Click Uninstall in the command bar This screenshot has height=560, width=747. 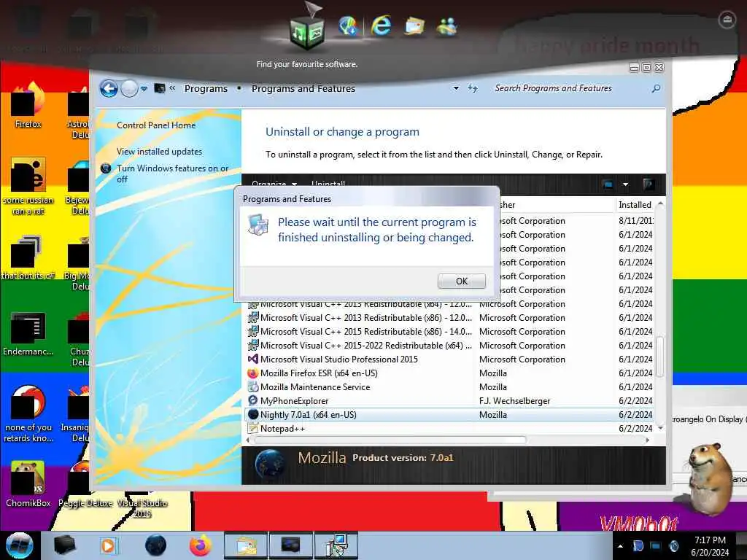click(x=328, y=184)
